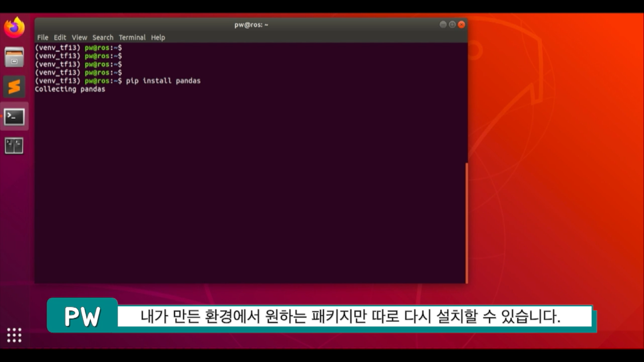Show Applications grid at dock bottom
644x362 pixels.
[x=14, y=335]
